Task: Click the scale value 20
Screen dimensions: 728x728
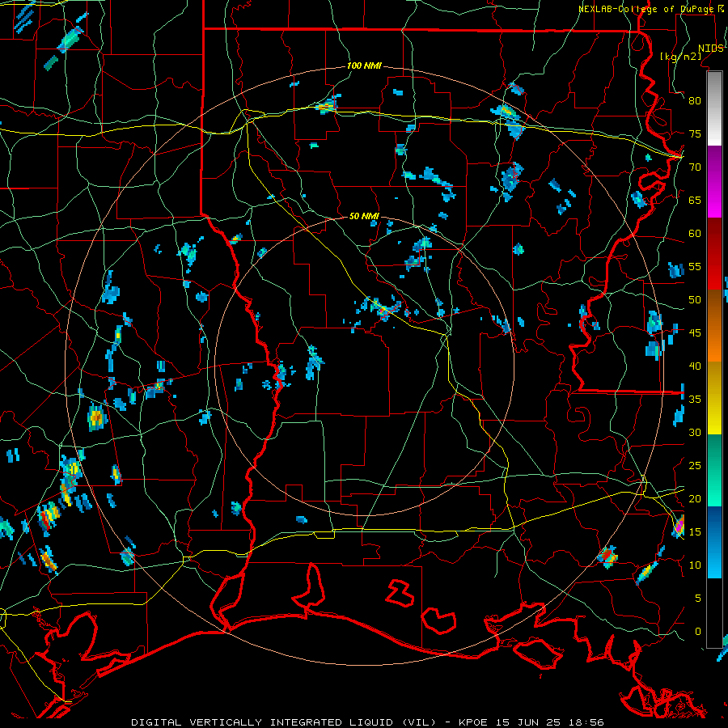Action: 695,499
